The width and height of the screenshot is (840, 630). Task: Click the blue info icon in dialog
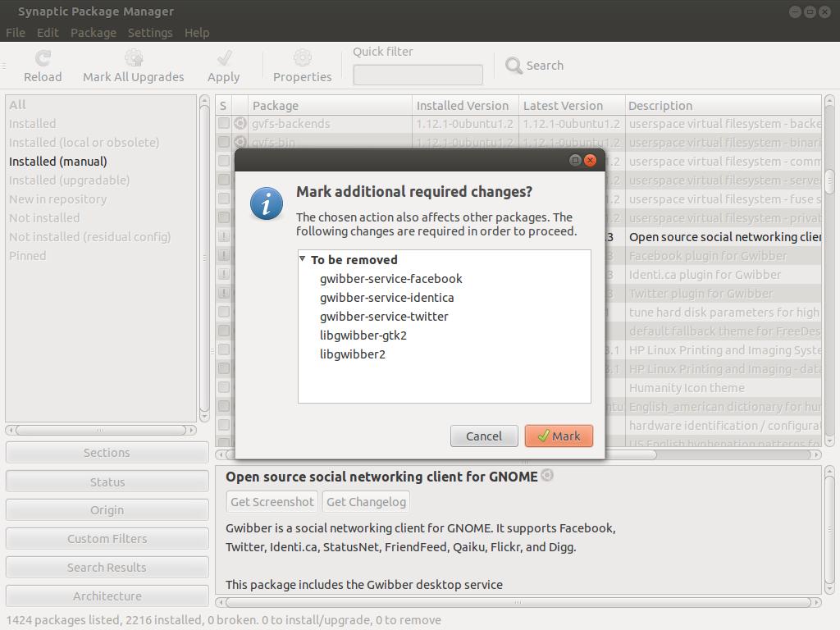267,203
